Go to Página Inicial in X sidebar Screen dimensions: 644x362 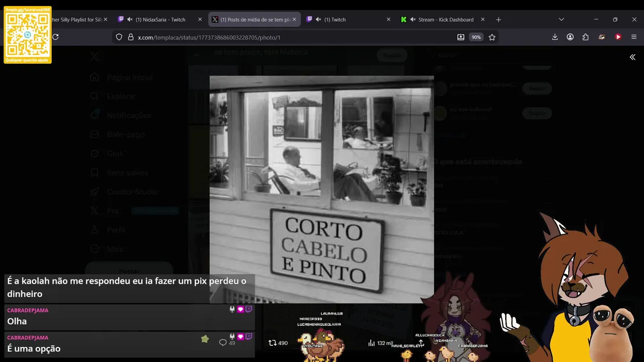tap(129, 77)
